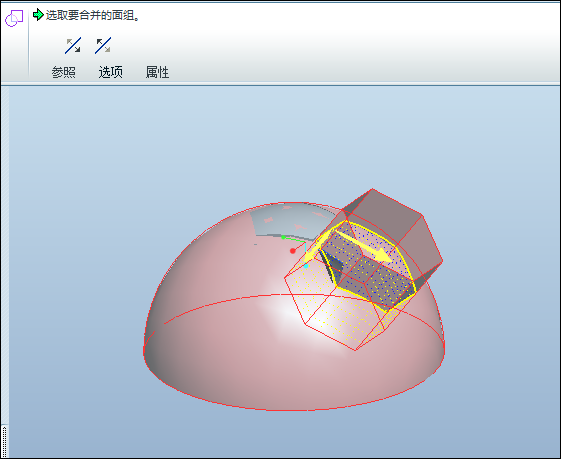Select the red dot handle on hemisphere
The height and width of the screenshot is (459, 561).
point(293,251)
